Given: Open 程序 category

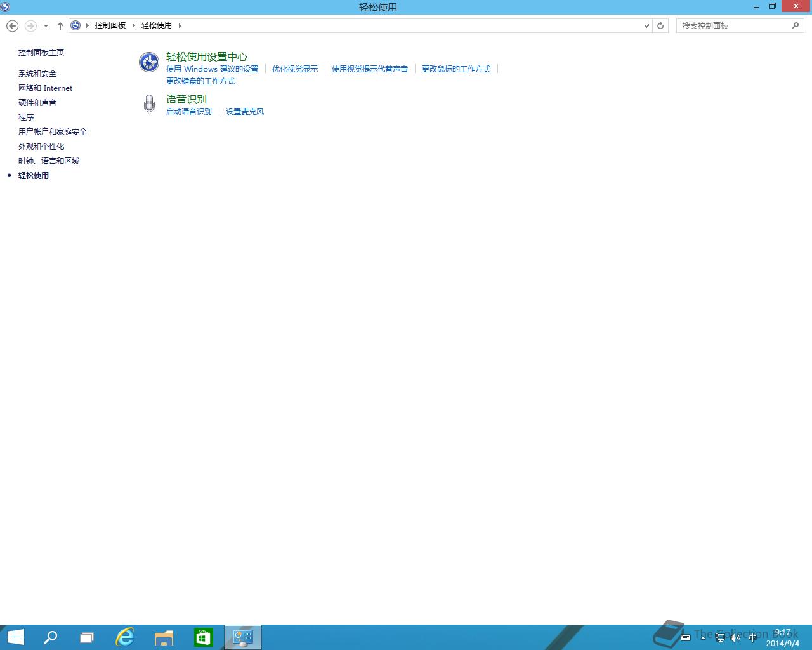Looking at the screenshot, I should (x=26, y=117).
